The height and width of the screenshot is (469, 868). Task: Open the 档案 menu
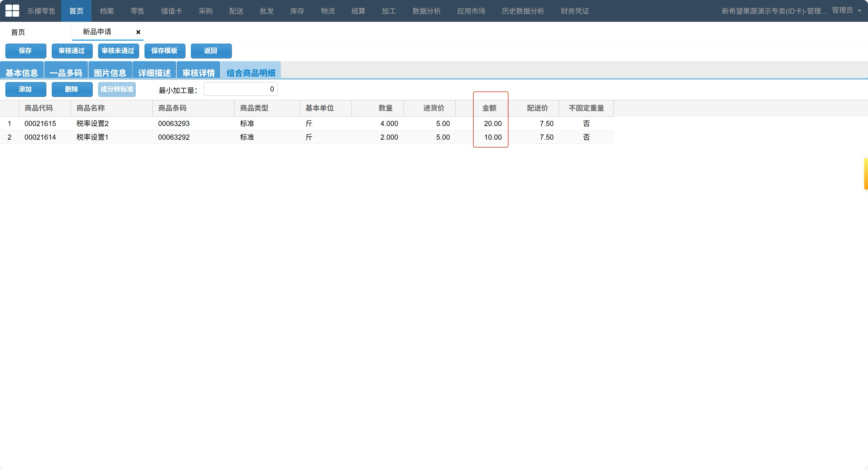tap(107, 11)
